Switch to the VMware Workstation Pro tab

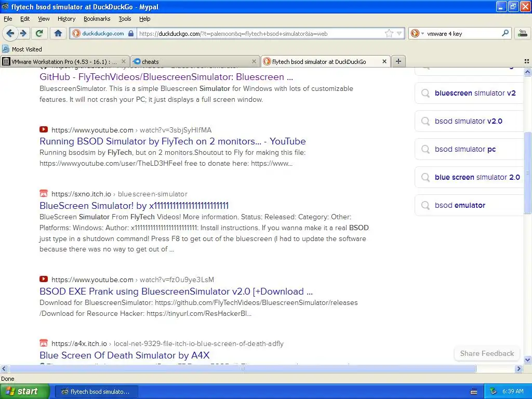pos(64,61)
